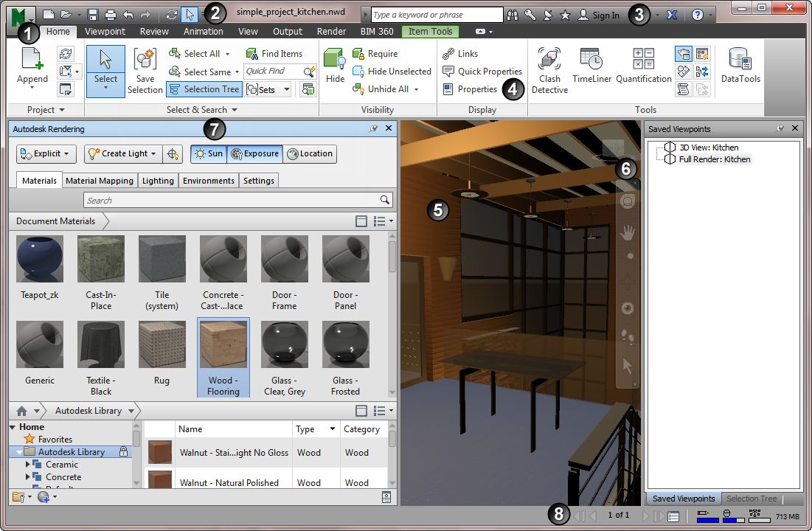Click the Find Items button
The height and width of the screenshot is (531, 812).
pos(274,54)
